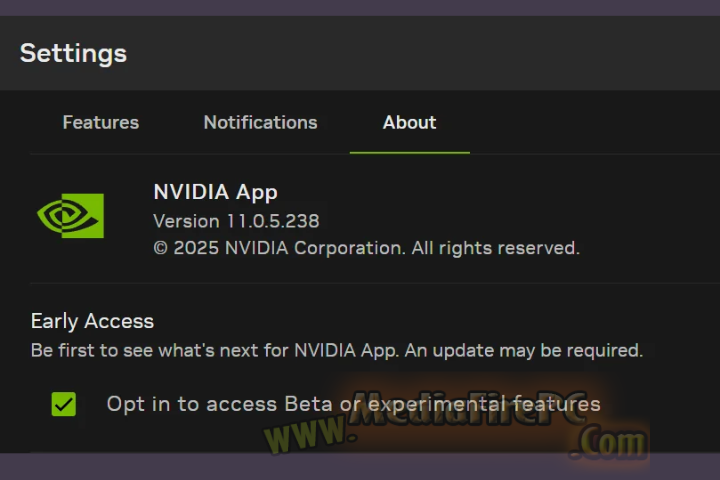The height and width of the screenshot is (480, 720).
Task: Click the 'NVIDIA App' title text
Action: coord(215,192)
